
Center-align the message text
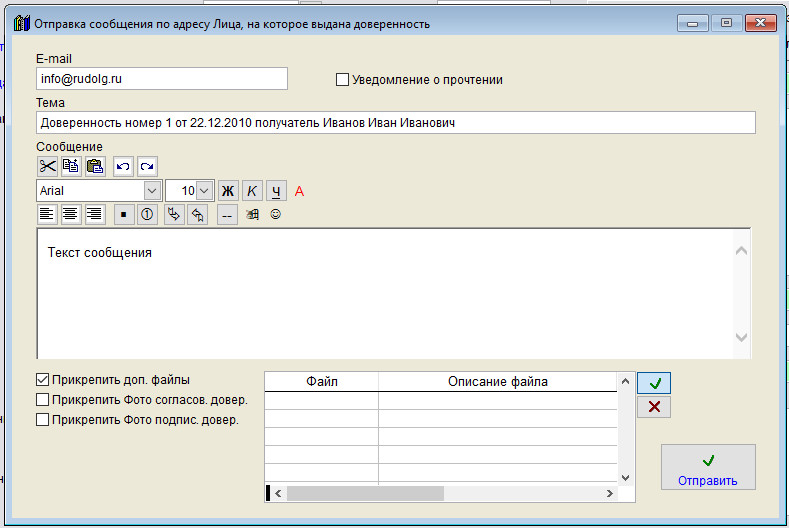(70, 214)
